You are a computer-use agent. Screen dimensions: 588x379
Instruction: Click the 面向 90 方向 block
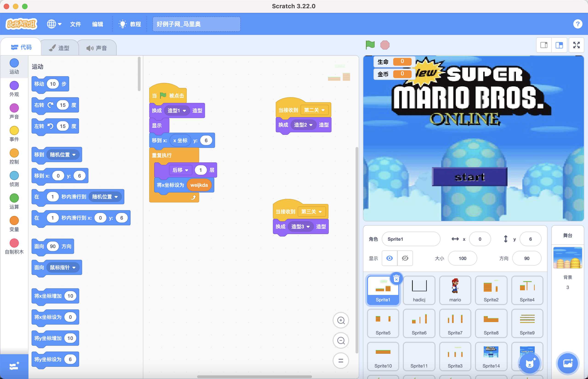(x=53, y=246)
